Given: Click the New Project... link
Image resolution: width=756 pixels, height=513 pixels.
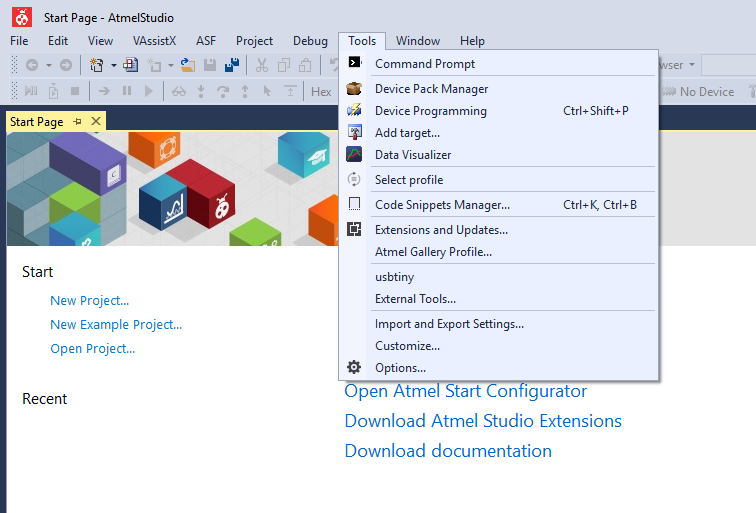Looking at the screenshot, I should click(x=90, y=301).
